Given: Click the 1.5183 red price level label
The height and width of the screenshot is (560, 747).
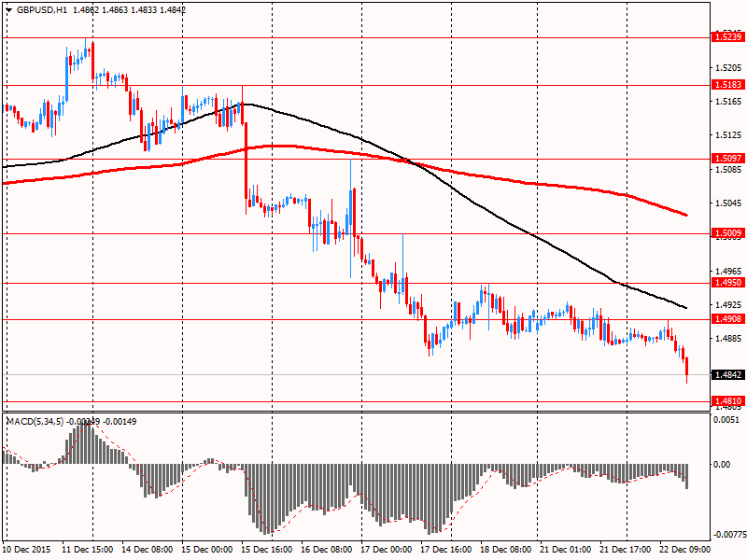Looking at the screenshot, I should 727,84.
